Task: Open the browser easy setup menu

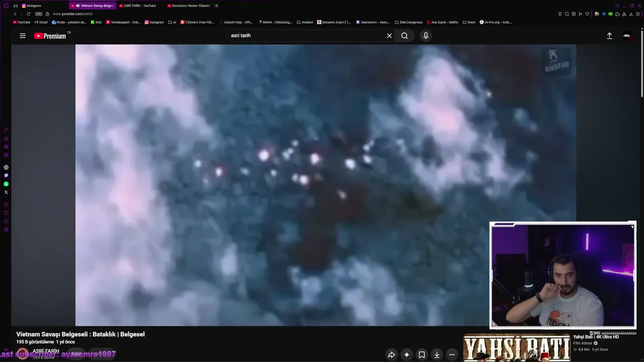Action: point(638,14)
